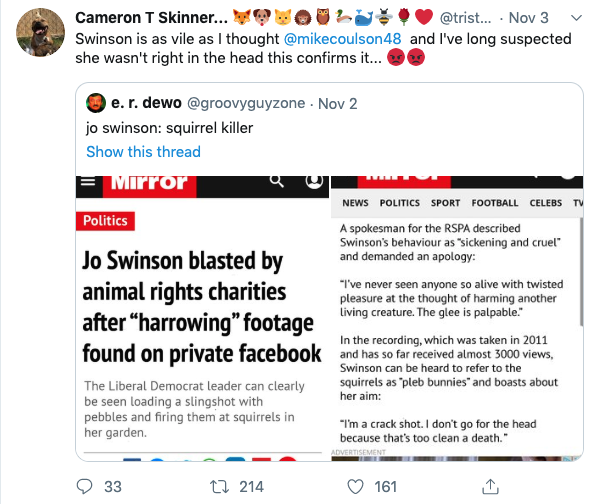Open the @mikecoulson48 mention link

click(x=342, y=39)
